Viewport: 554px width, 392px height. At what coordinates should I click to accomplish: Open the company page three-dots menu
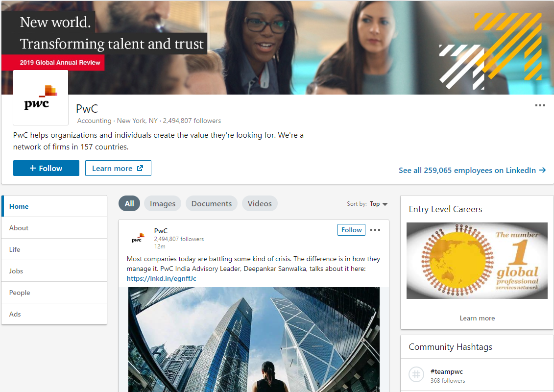point(540,105)
